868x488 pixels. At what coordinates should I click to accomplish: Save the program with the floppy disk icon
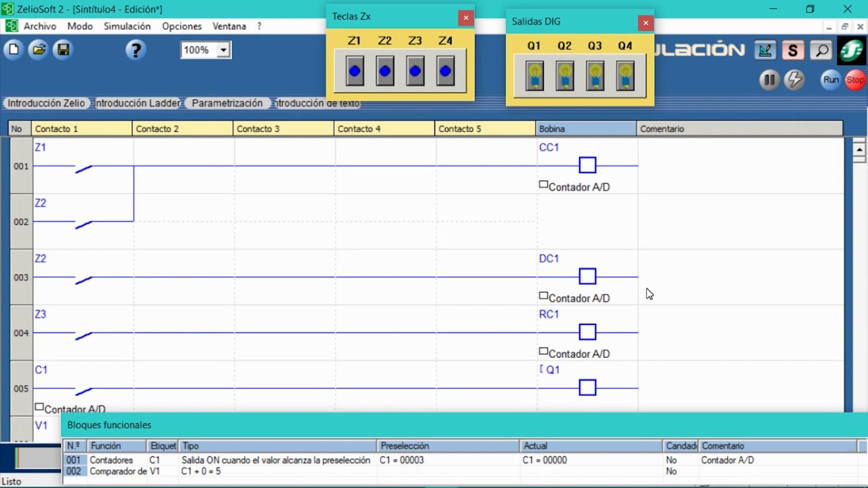point(62,50)
